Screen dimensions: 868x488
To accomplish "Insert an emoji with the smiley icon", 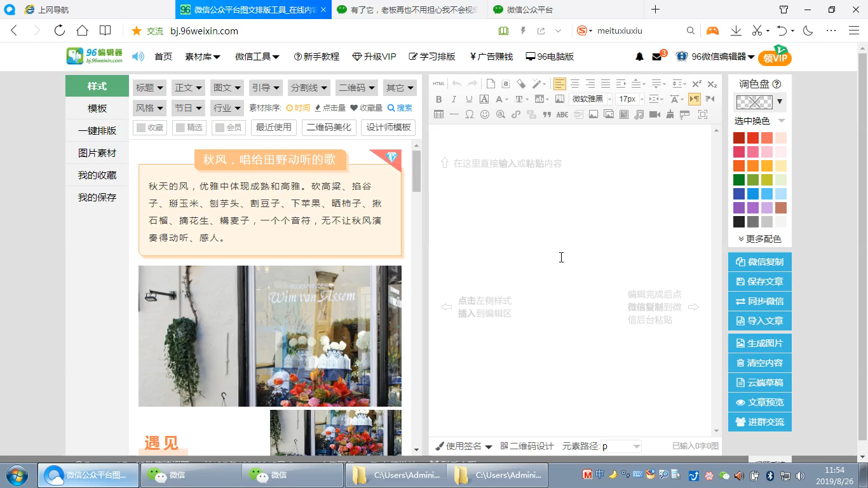I will (x=485, y=115).
